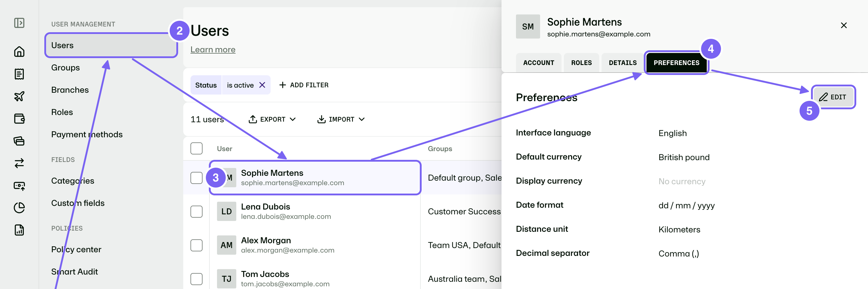Open the cards icon in sidebar
The width and height of the screenshot is (868, 289).
coord(19,141)
